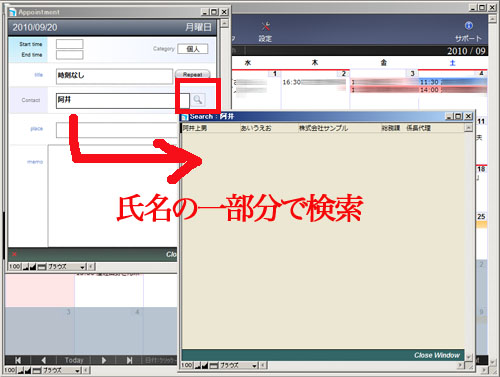The image size is (500, 377).
Task: Click あいうえお in search result row
Action: click(256, 128)
